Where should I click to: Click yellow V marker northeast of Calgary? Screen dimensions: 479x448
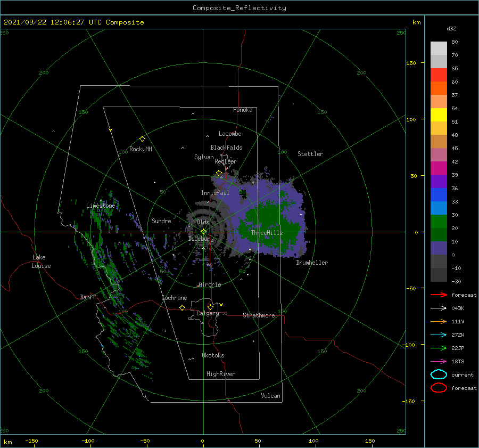(x=221, y=305)
